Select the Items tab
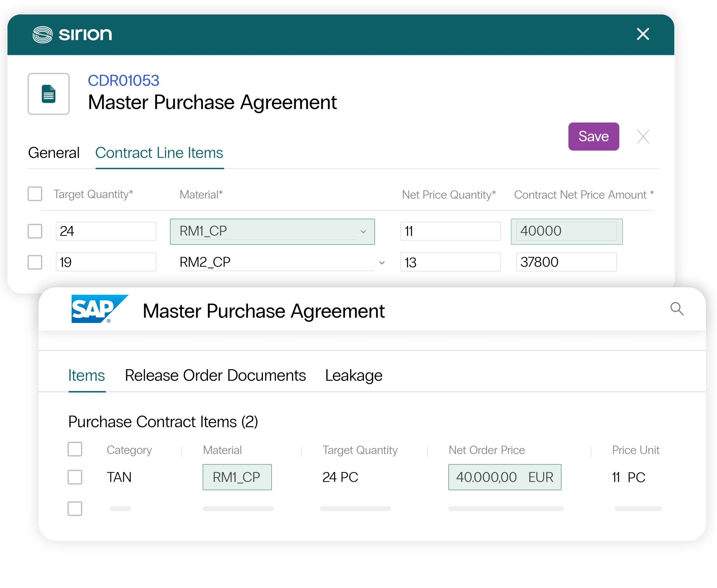Image resolution: width=717 pixels, height=588 pixels. pyautogui.click(x=86, y=375)
